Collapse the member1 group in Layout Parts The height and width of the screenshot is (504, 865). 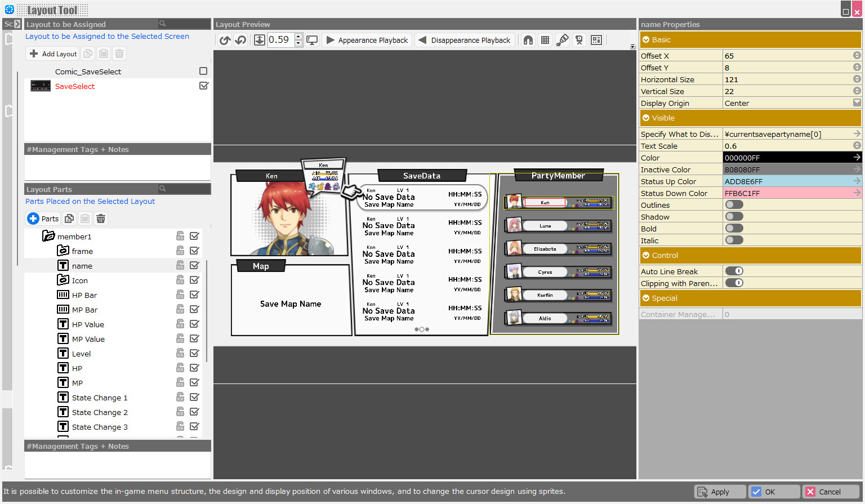48,236
